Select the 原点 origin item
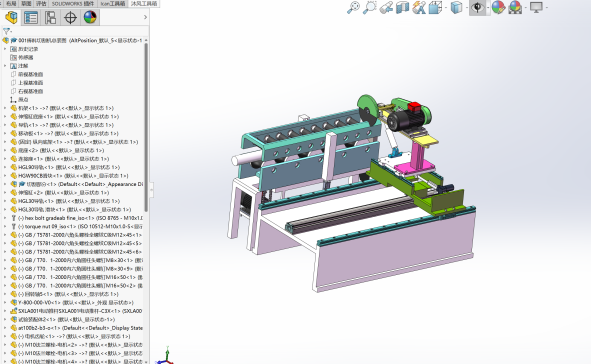Screen dimensions: 591x364 pyautogui.click(x=23, y=100)
